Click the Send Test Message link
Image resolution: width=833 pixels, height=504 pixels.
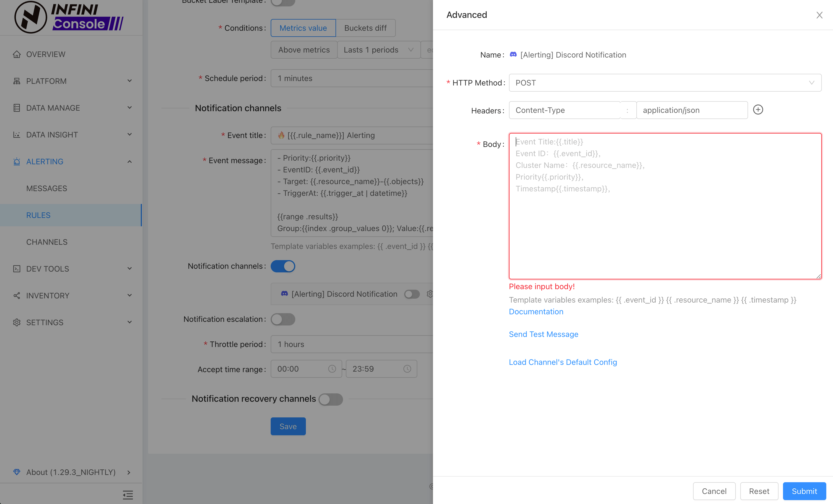tap(543, 334)
